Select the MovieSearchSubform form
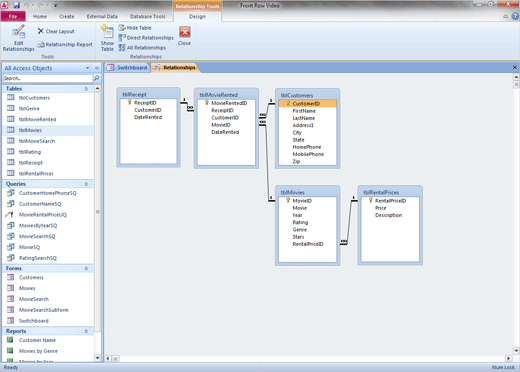520x372 pixels. [x=48, y=310]
